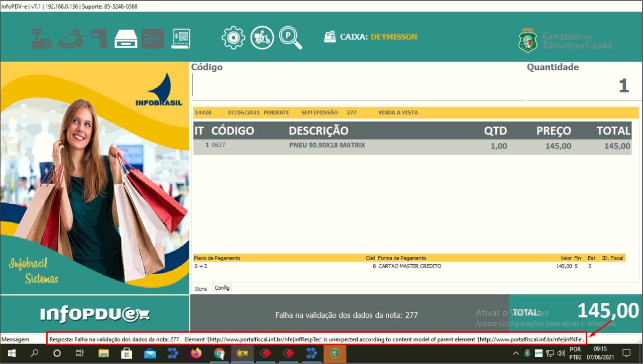The image size is (643, 364).
Task: Open the POR PTB2 language selector
Action: [x=576, y=353]
